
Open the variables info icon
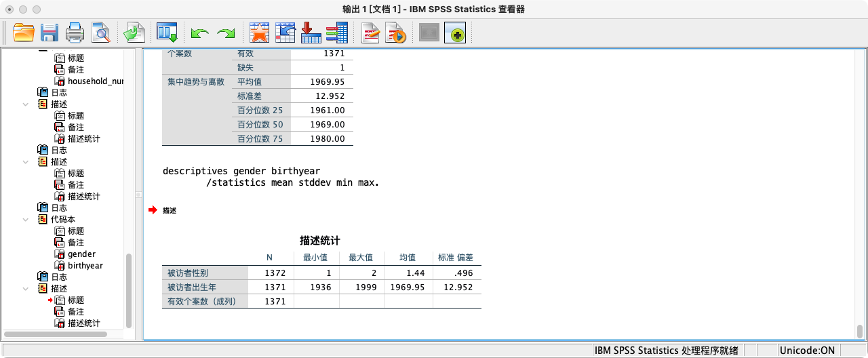336,32
